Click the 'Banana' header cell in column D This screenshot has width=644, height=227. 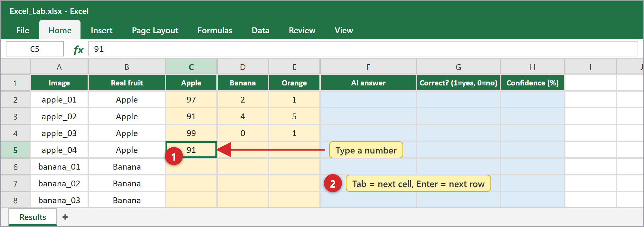click(243, 83)
